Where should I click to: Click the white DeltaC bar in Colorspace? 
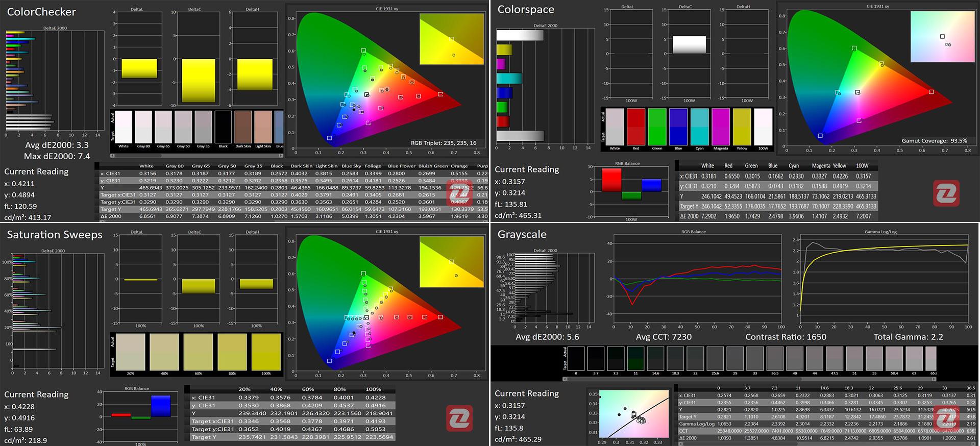coord(689,44)
